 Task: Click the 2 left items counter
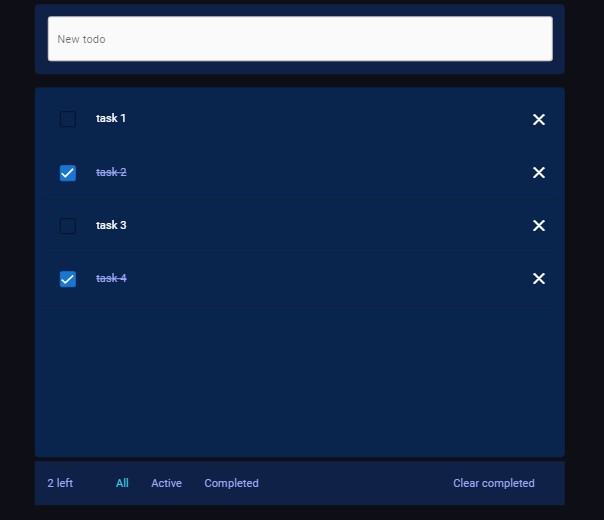click(60, 484)
